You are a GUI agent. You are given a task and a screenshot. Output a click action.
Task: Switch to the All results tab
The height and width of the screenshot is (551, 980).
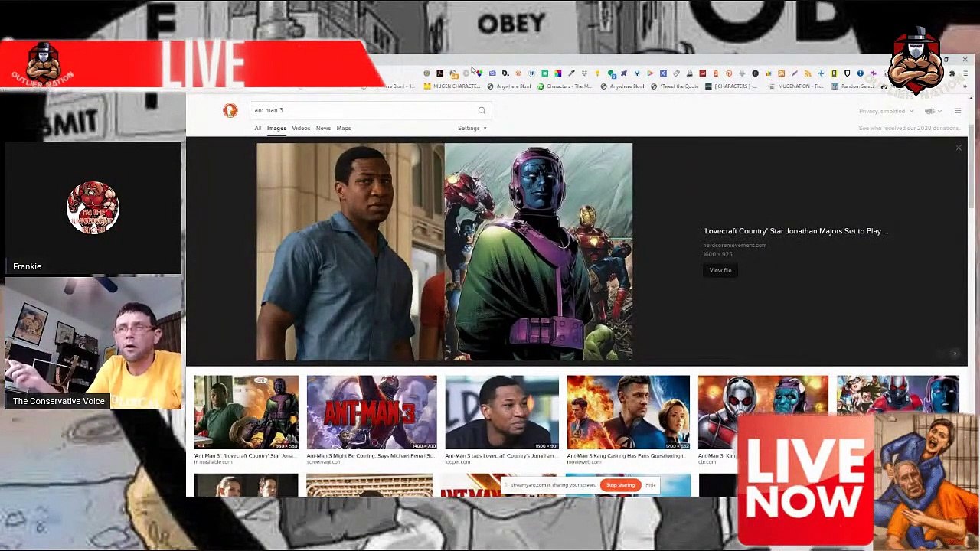click(258, 128)
